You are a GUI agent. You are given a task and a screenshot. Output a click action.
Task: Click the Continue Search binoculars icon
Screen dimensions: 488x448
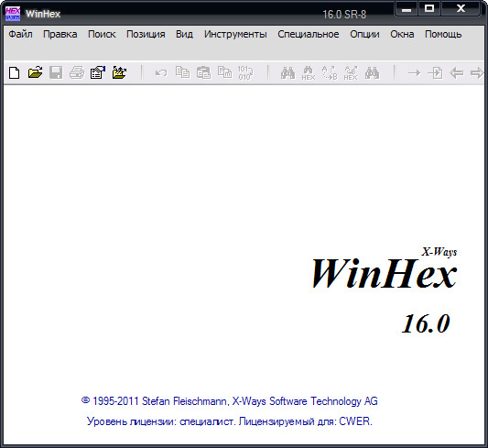372,73
